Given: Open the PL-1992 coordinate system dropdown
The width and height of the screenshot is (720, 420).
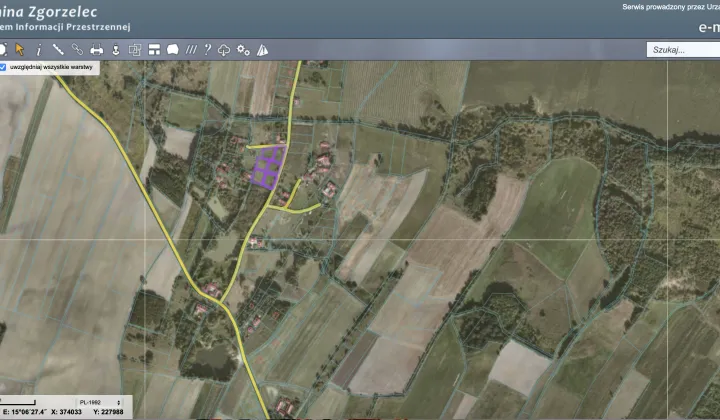Looking at the screenshot, I should coord(100,402).
